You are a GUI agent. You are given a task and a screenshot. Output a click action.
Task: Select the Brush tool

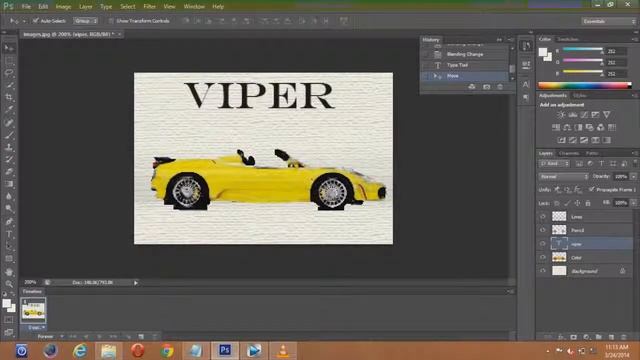tap(9, 135)
